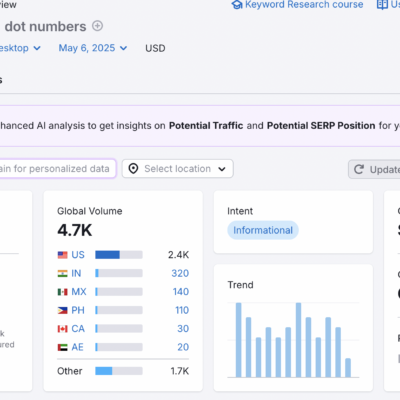Click the 2.4K volume value for US

tap(178, 255)
